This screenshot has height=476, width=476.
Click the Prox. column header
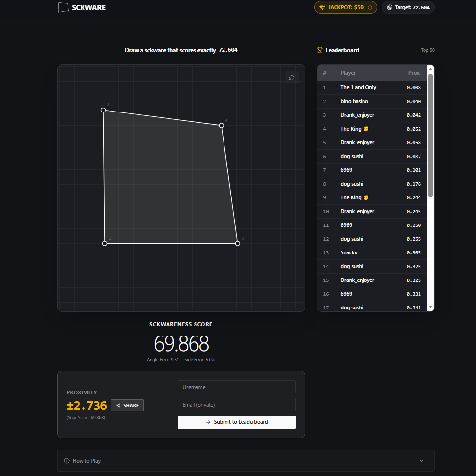click(415, 73)
